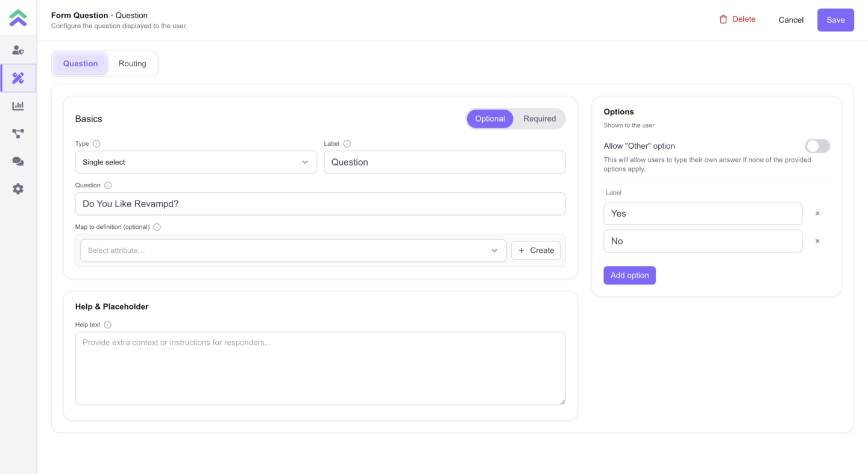Open the workflow diagram sidebar icon
This screenshot has width=868, height=474.
pos(18,134)
